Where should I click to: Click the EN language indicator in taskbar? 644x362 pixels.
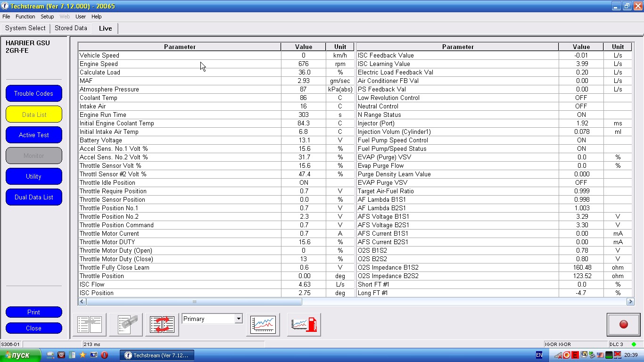(539, 355)
